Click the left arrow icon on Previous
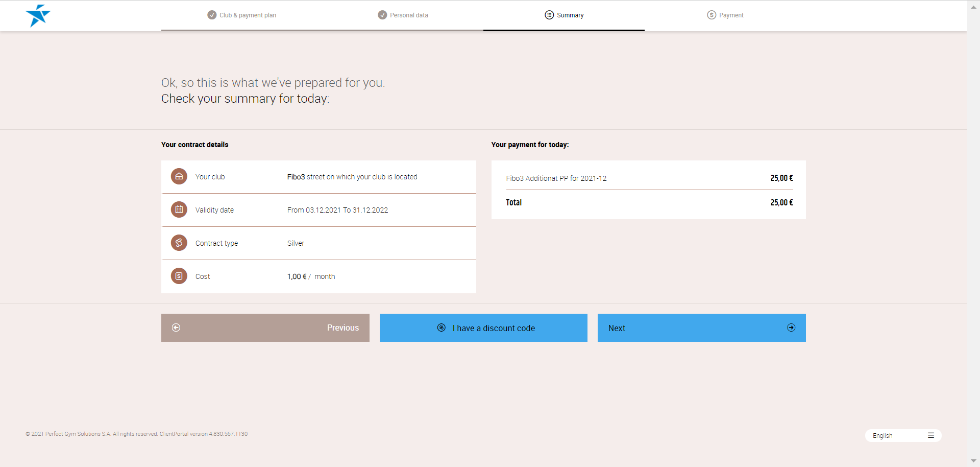This screenshot has height=467, width=980. coord(176,328)
